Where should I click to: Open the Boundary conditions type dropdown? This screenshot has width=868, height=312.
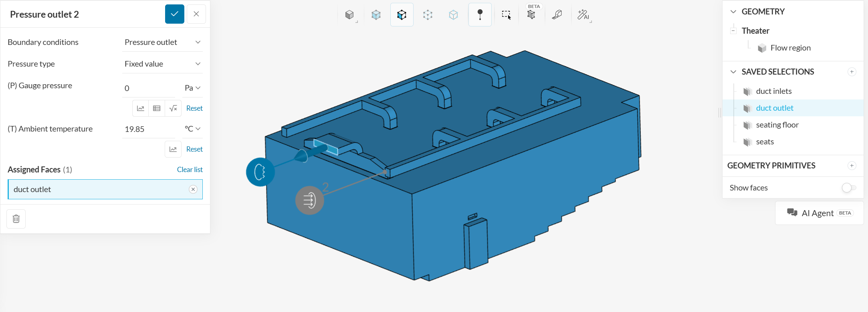(162, 43)
